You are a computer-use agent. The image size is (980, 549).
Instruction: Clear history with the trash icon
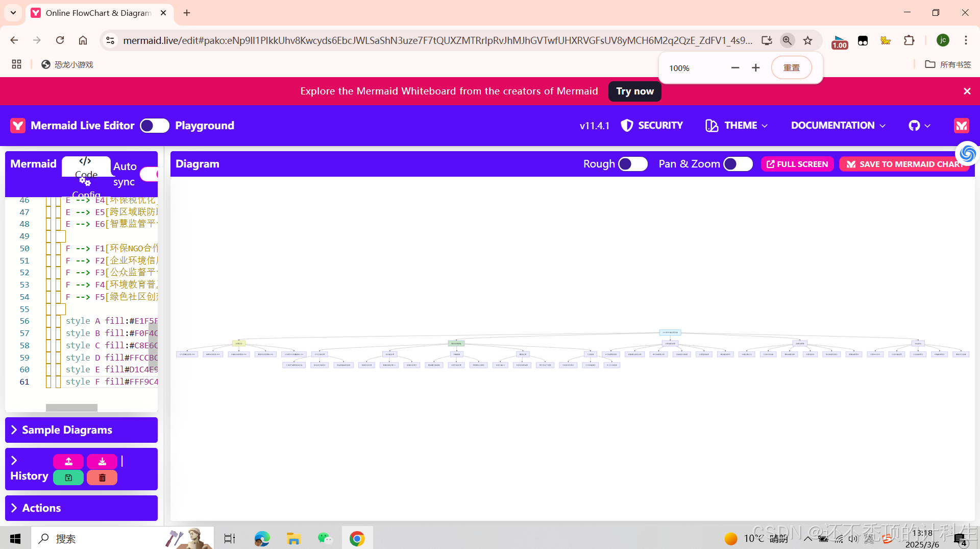coord(102,478)
